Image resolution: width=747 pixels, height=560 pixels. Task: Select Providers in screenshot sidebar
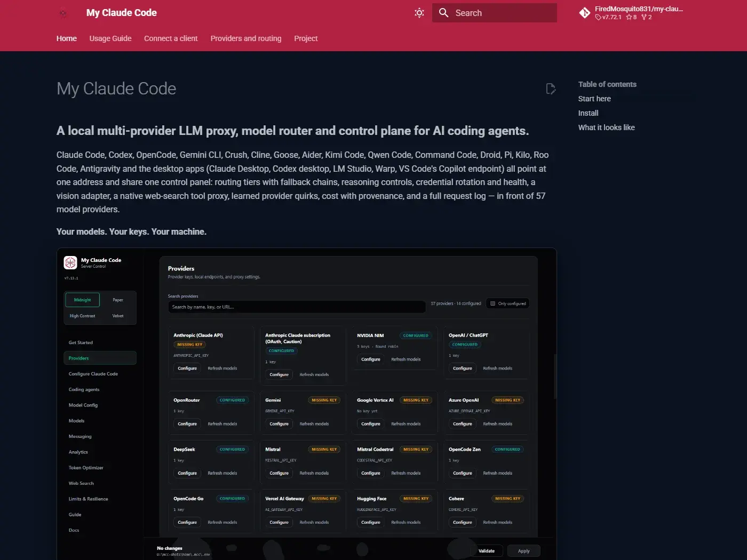pos(100,358)
